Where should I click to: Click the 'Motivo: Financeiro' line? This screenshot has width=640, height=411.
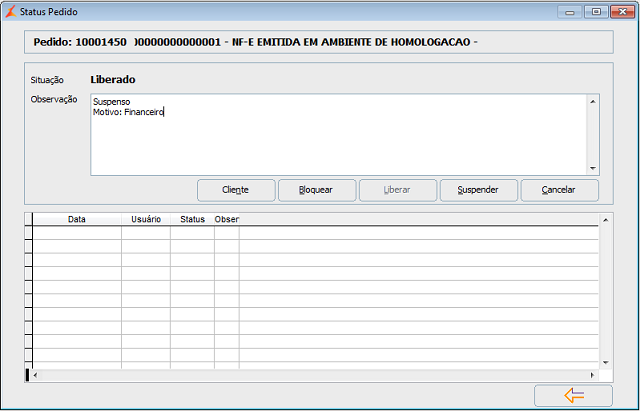[128, 112]
